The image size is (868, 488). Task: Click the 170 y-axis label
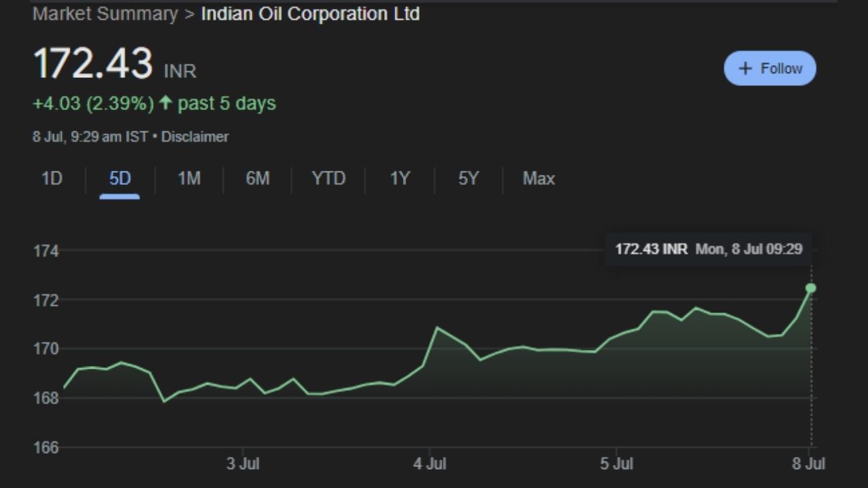coord(46,349)
